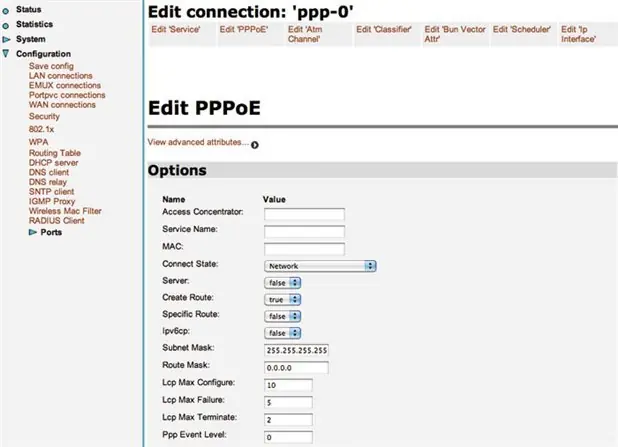The width and height of the screenshot is (618, 447).
Task: Go to LAN connections
Action: click(61, 76)
